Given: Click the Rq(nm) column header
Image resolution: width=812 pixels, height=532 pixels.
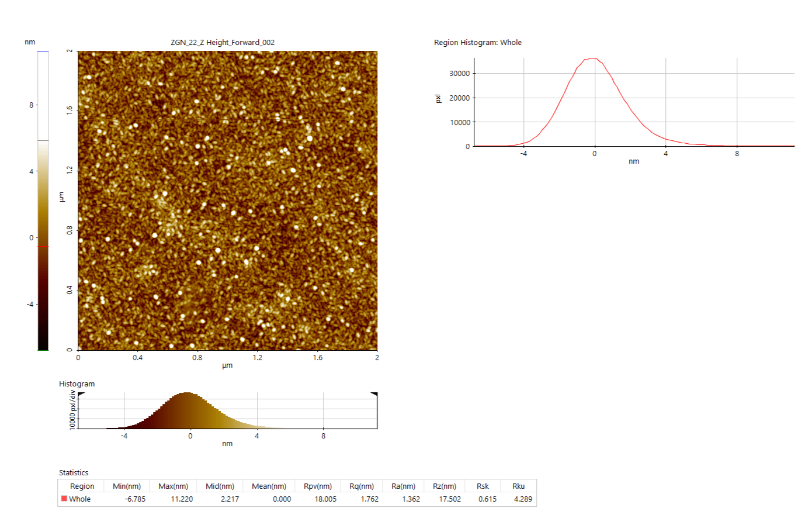Looking at the screenshot, I should coord(362,486).
